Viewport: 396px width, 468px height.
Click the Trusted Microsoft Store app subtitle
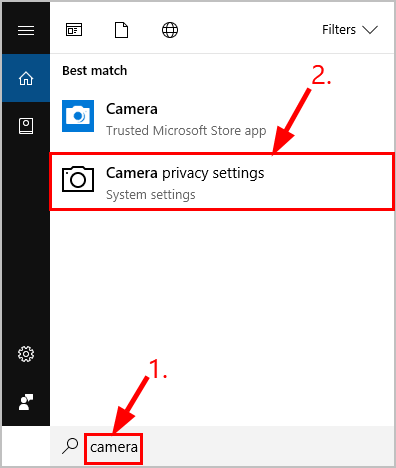coord(186,131)
